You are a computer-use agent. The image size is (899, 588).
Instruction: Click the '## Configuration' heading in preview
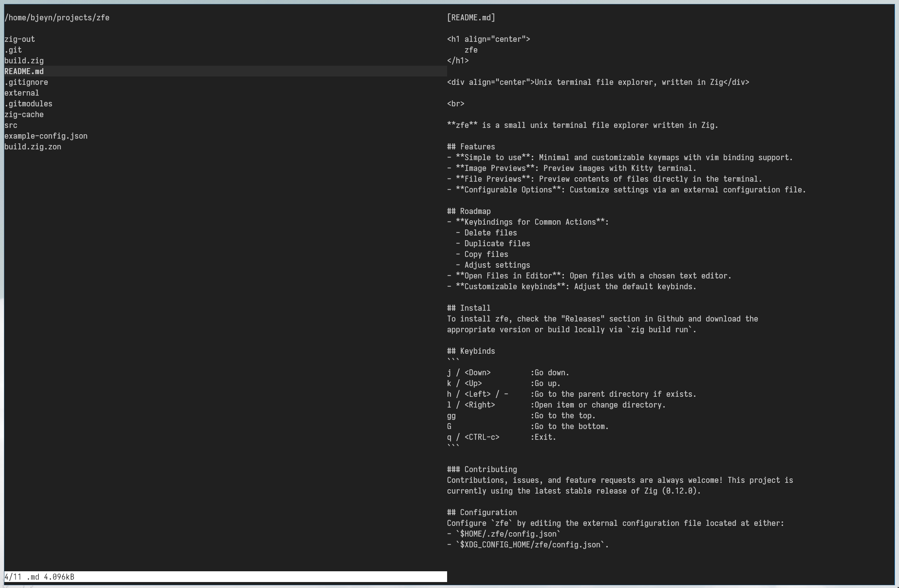[482, 512]
